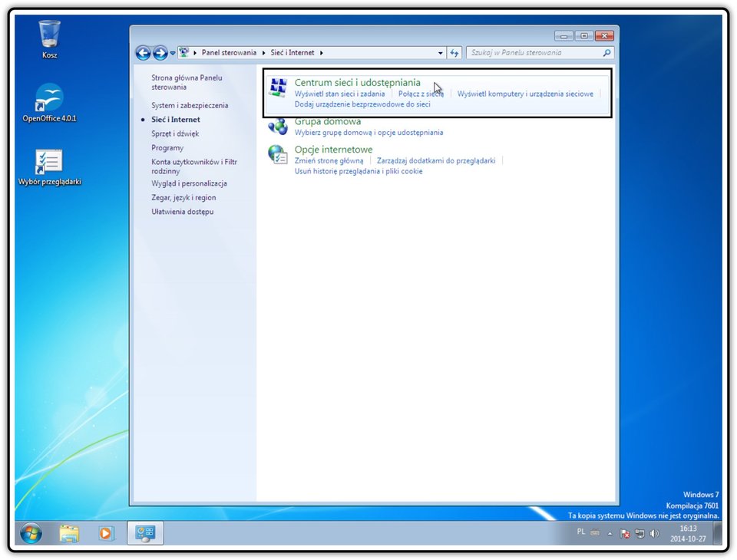Go to Strona główna Panelu sterowania

[187, 82]
